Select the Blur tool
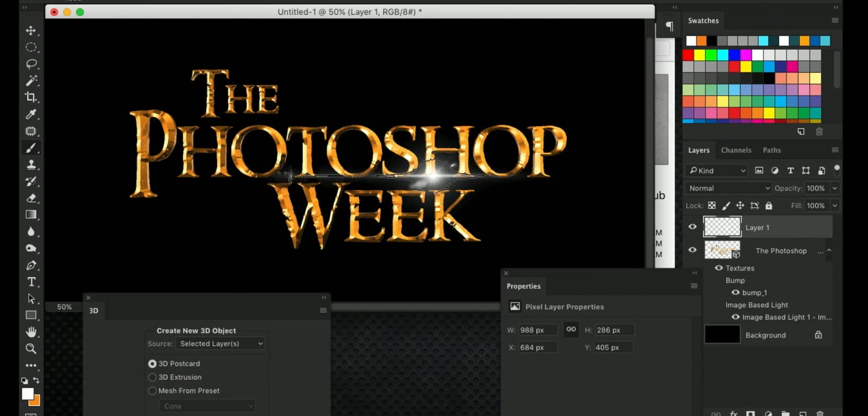The width and height of the screenshot is (868, 416). [31, 231]
